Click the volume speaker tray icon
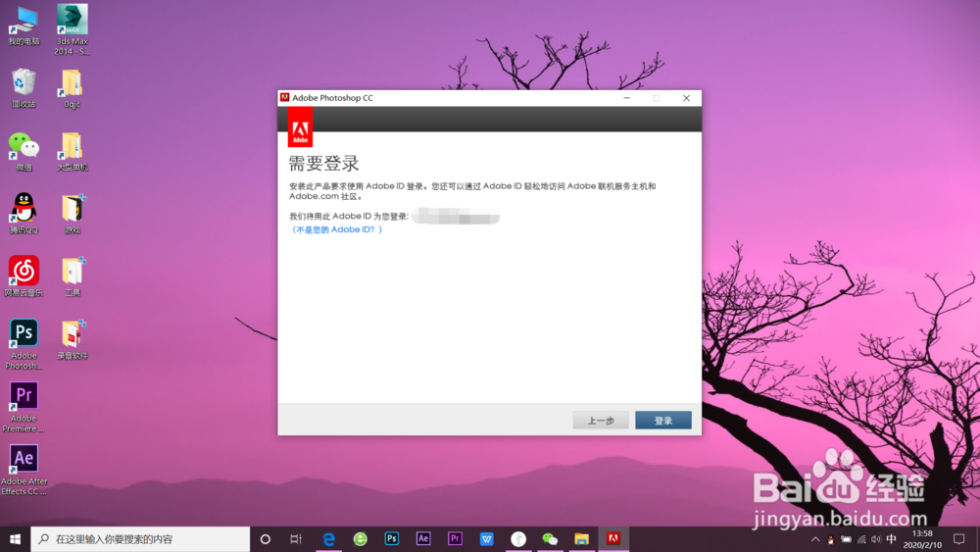Screen dimensions: 980x552 click(x=876, y=539)
